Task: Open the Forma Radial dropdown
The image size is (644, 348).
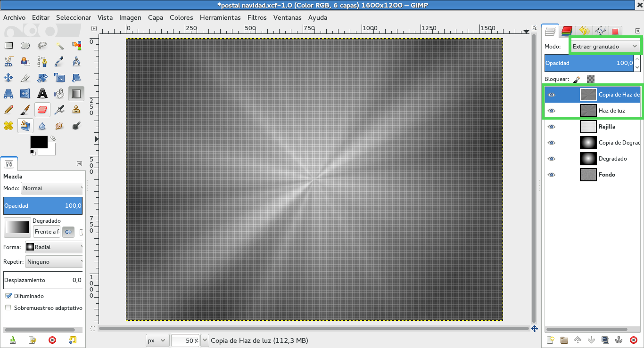Action: tap(54, 247)
